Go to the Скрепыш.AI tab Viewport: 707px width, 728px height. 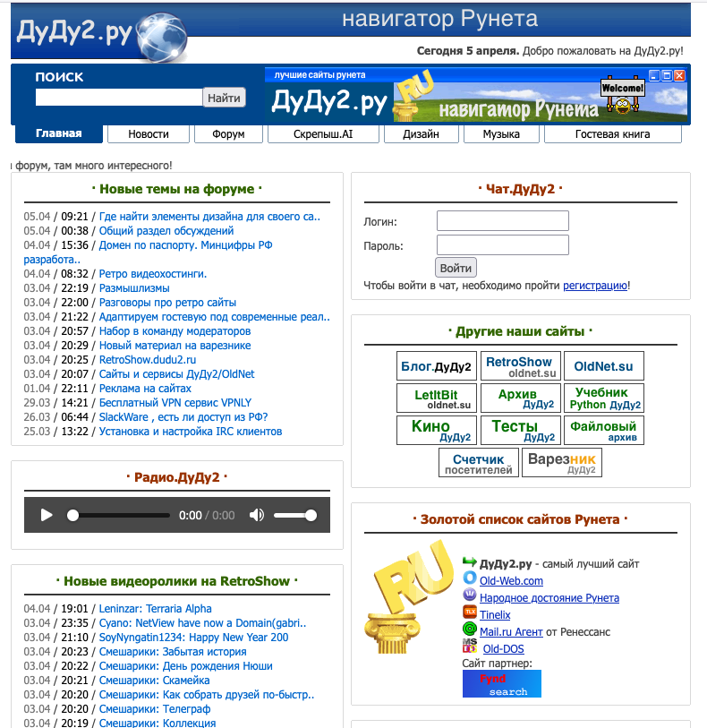pyautogui.click(x=323, y=134)
